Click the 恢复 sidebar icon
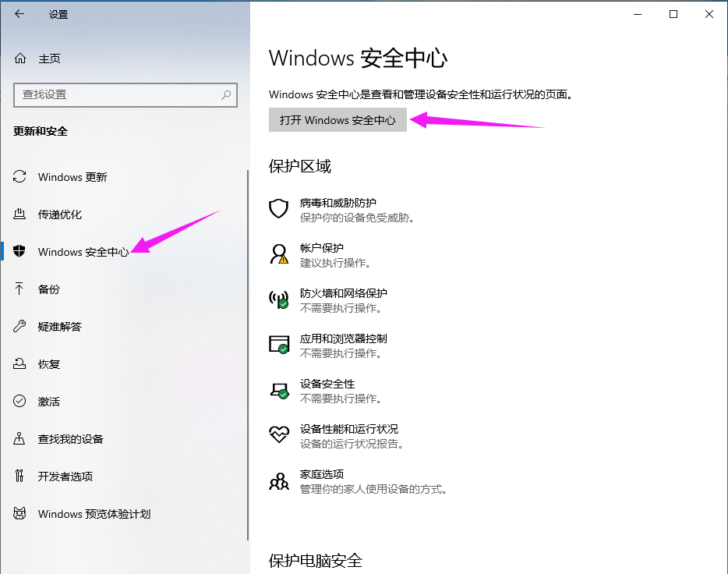Screen dimensions: 728x574 [19, 363]
